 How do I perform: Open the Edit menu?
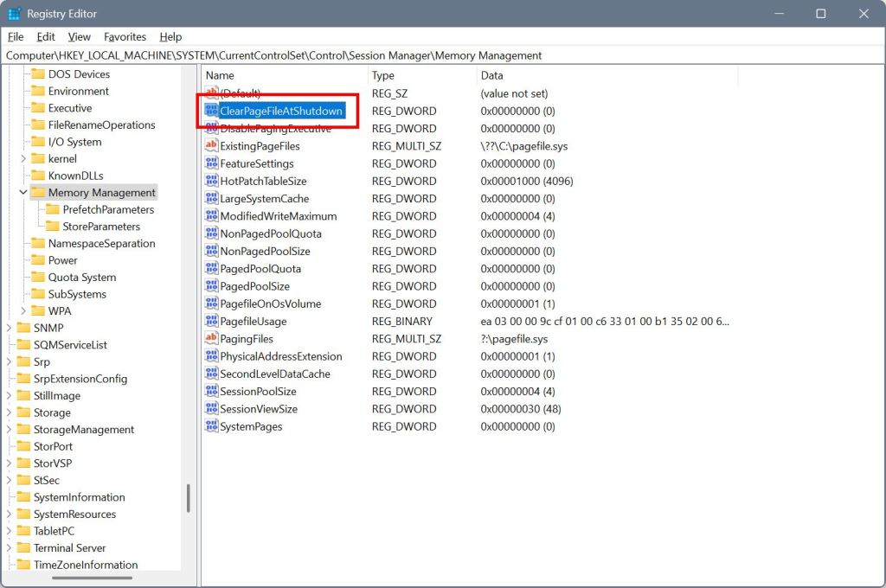click(x=46, y=36)
